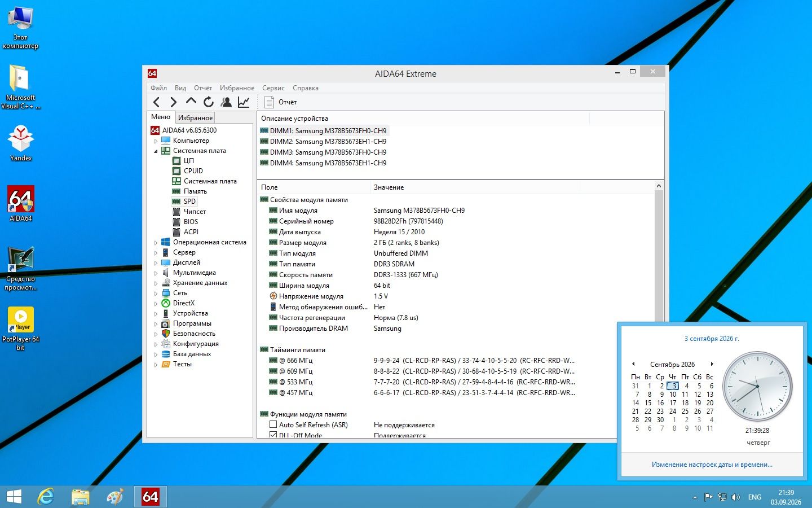
Task: Click the Поле column header
Action: pos(314,187)
